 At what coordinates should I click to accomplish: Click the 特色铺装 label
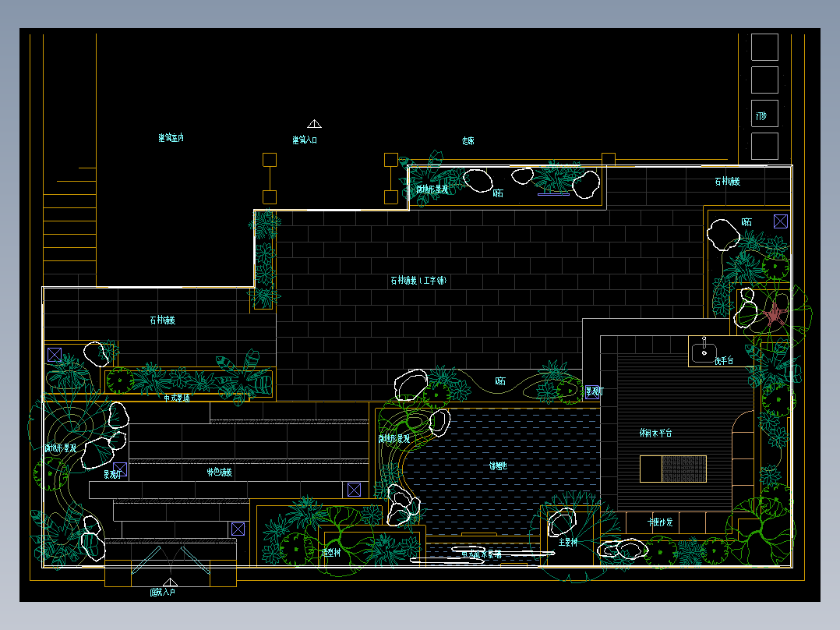coord(220,472)
